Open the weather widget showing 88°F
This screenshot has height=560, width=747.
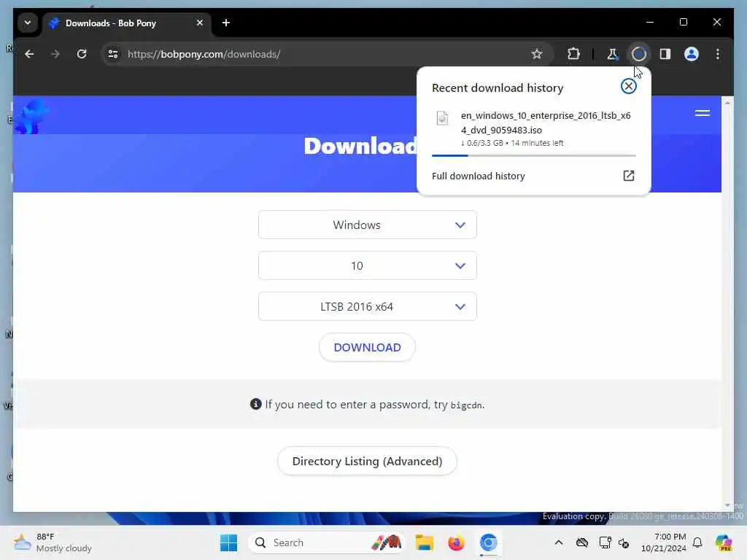tap(53, 542)
